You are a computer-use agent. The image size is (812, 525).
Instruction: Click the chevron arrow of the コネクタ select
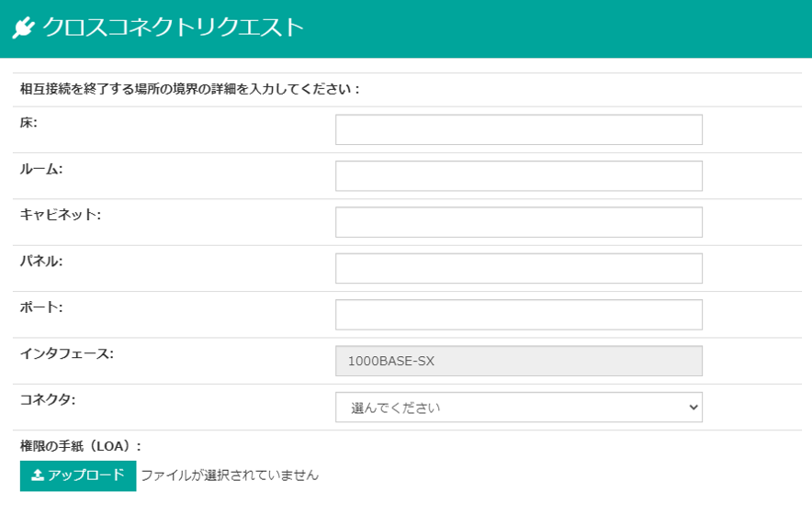coord(694,408)
